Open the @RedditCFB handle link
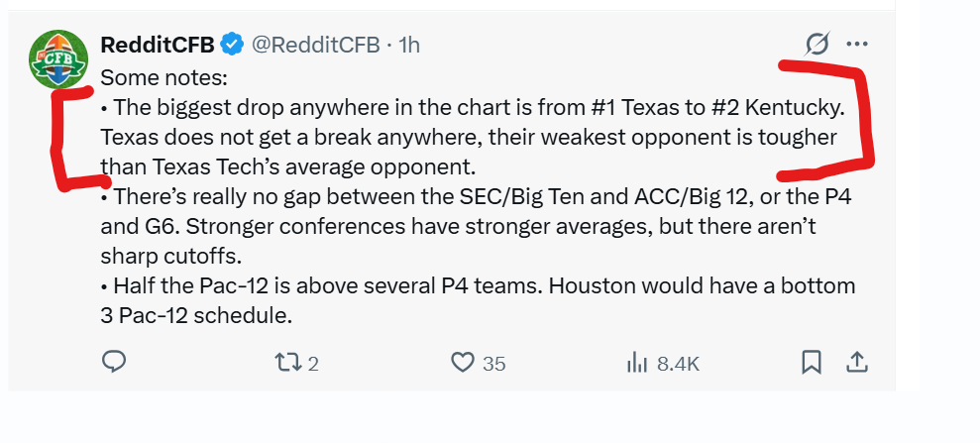This screenshot has width=980, height=443. point(316,45)
